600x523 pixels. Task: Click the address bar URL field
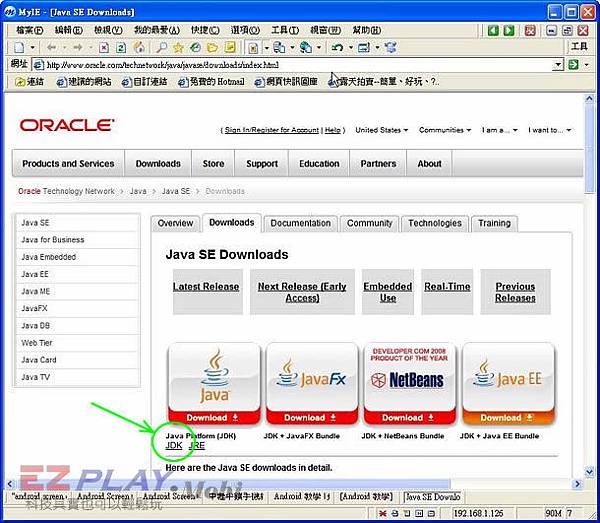pos(293,65)
